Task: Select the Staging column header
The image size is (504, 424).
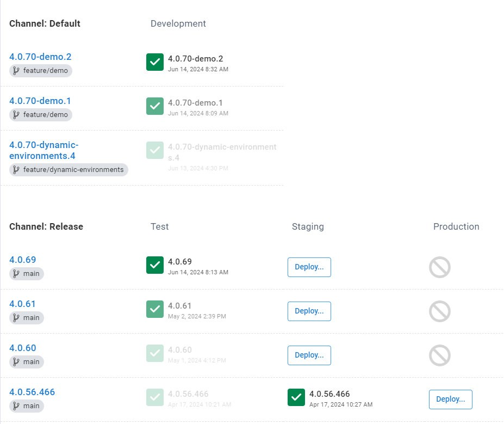Action: (x=307, y=226)
